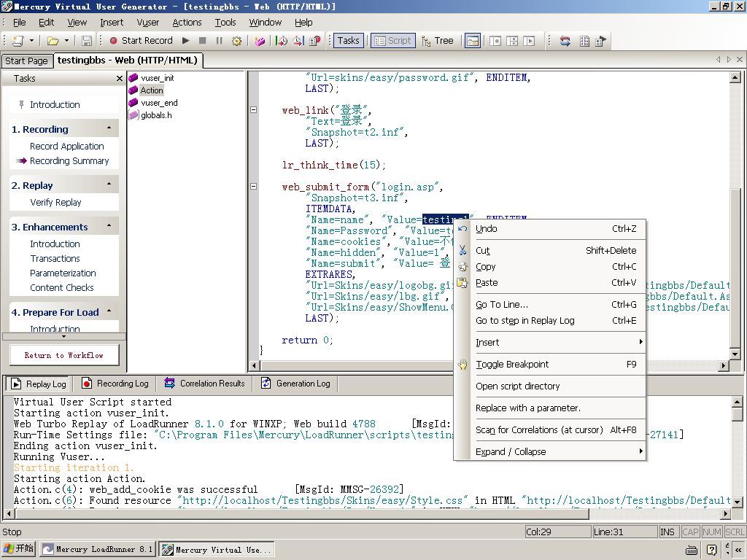Open the File menu

click(19, 23)
